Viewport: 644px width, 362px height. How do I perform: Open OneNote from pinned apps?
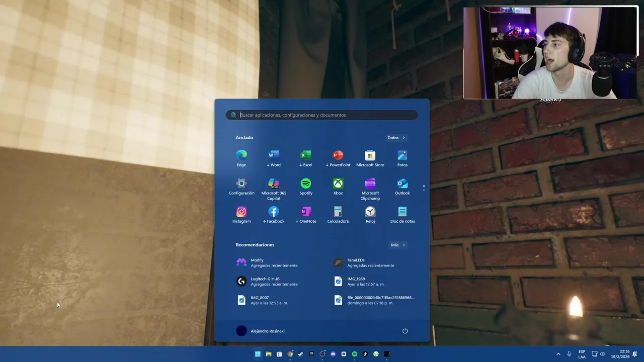click(306, 215)
